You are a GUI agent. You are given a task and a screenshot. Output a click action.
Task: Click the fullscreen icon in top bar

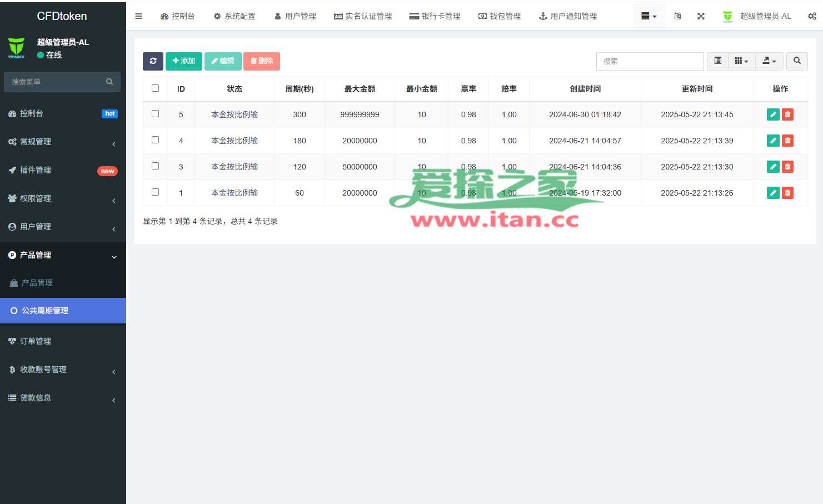[x=701, y=16]
